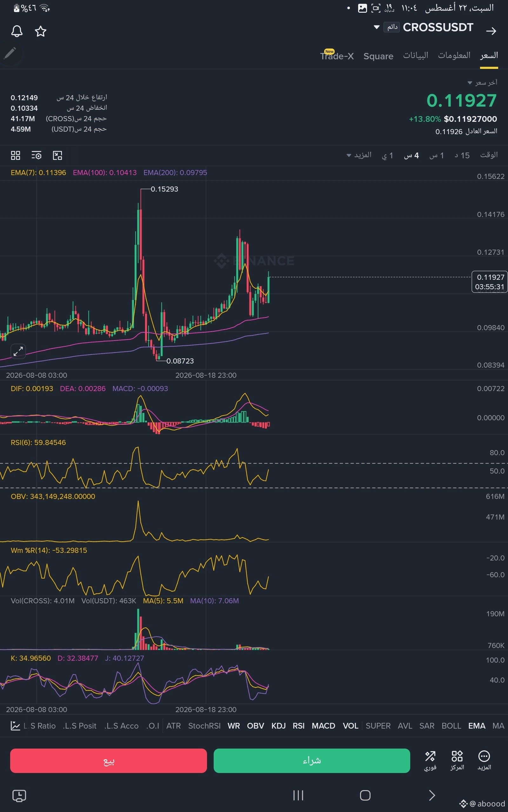The image size is (508, 812).
Task: Tap the RSI(6) 59.84546 legend
Action: click(38, 442)
